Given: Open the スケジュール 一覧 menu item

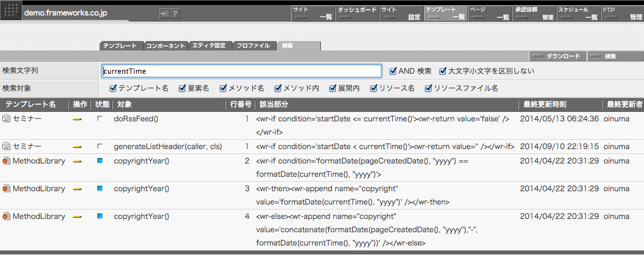Looking at the screenshot, I should tap(578, 13).
